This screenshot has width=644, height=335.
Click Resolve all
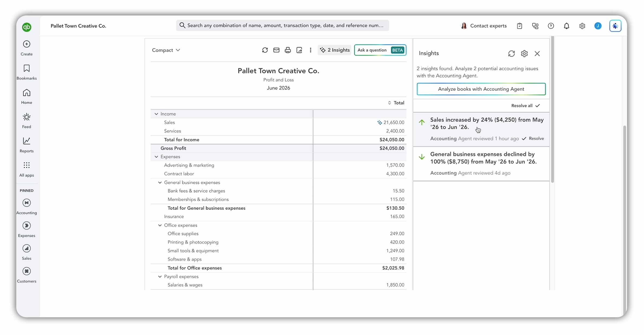coord(525,106)
